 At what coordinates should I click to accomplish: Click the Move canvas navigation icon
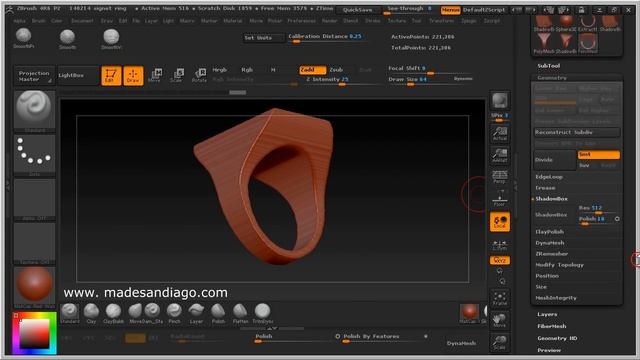(500, 320)
